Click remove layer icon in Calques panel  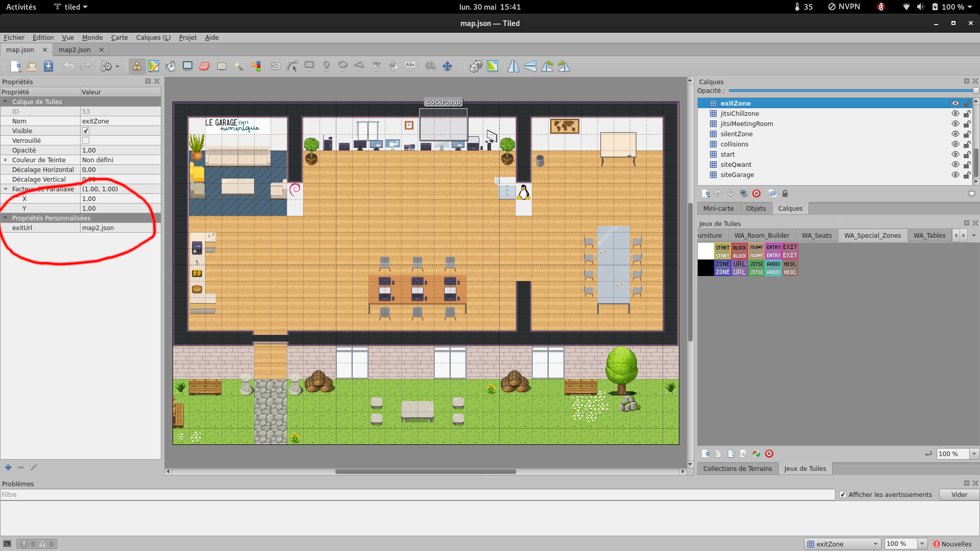coord(756,193)
